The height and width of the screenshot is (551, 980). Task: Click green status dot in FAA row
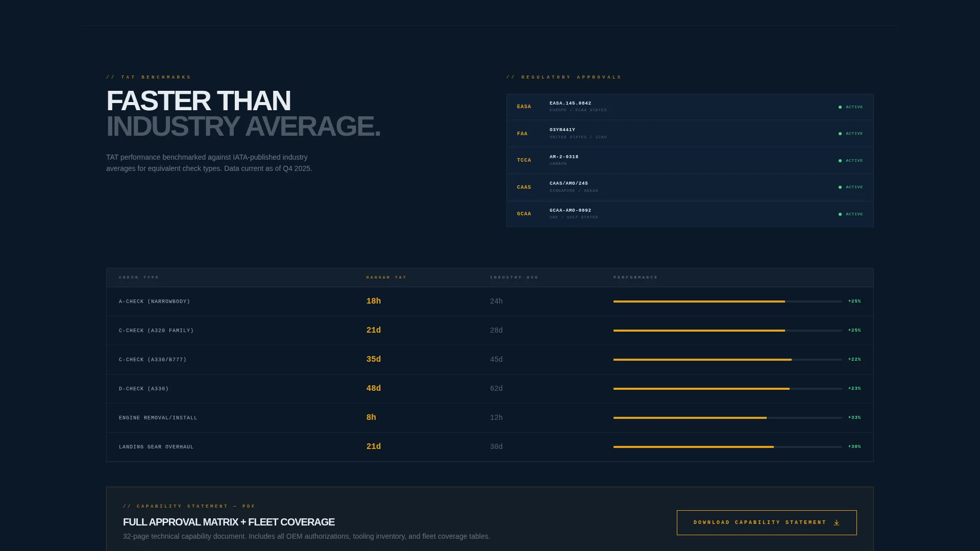coord(840,134)
